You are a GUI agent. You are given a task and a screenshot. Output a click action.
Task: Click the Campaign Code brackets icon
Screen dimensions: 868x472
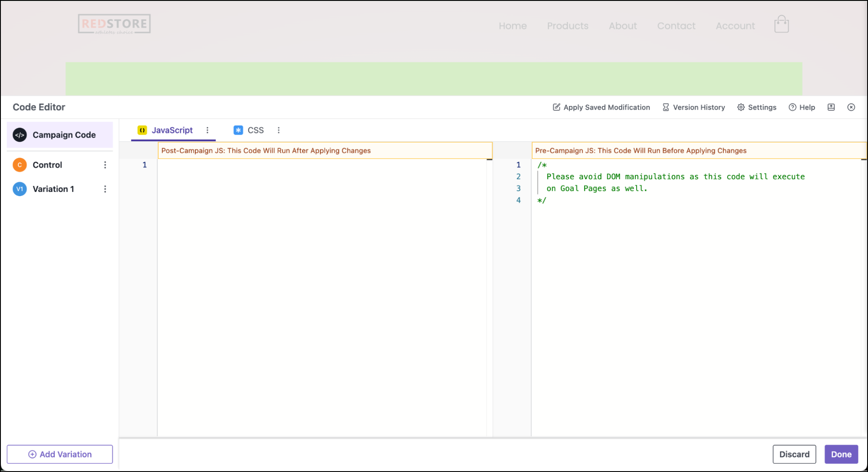[20, 135]
